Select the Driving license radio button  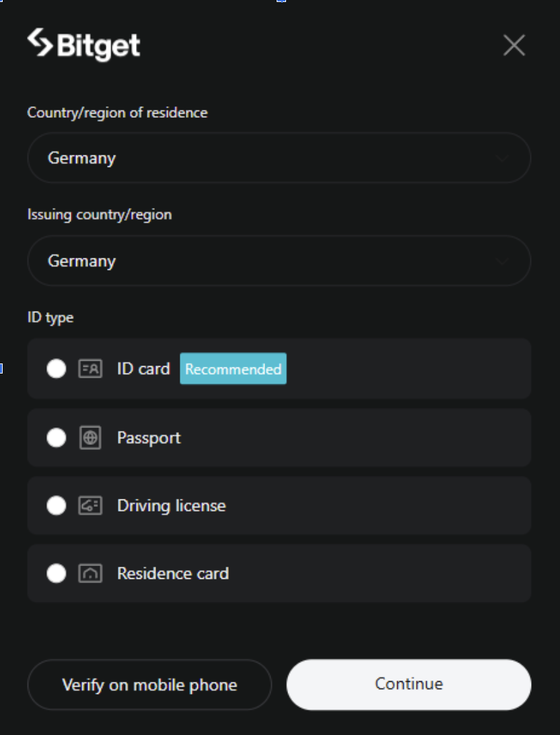[x=57, y=505]
